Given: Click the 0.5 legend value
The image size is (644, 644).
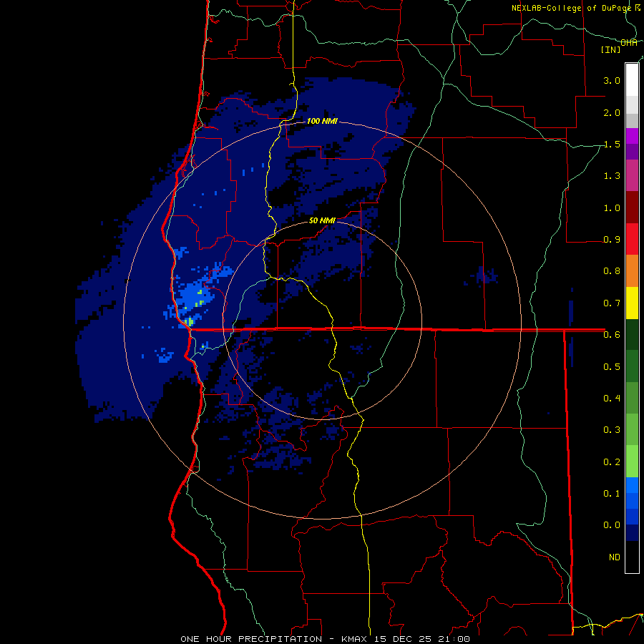Looking at the screenshot, I should coord(612,367).
